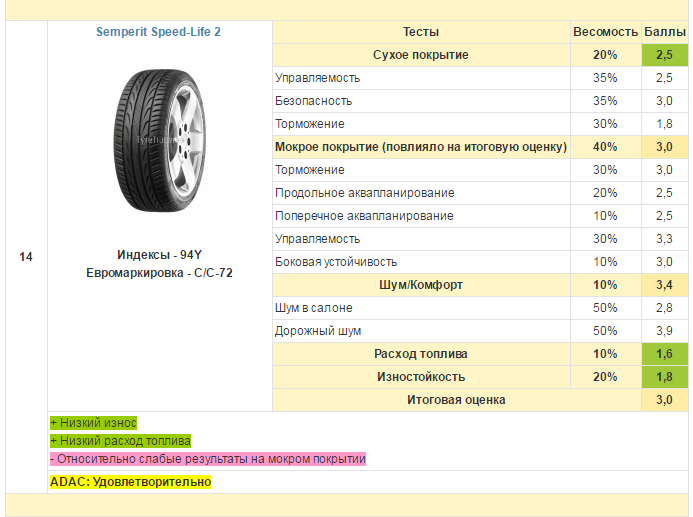Click the '+ Низкий износ' green highlight
Screen dimensions: 693x517
pos(93,423)
